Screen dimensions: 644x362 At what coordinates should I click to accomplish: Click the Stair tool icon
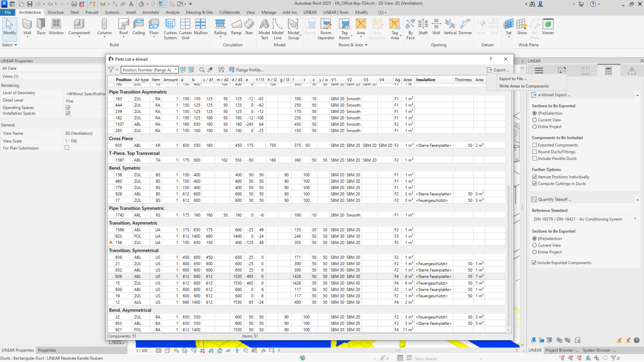[x=249, y=28]
